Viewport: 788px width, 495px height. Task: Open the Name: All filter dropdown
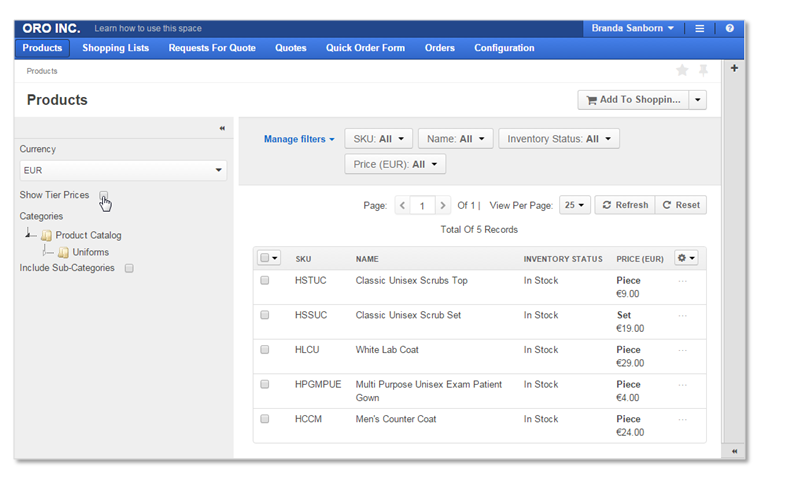pyautogui.click(x=455, y=139)
